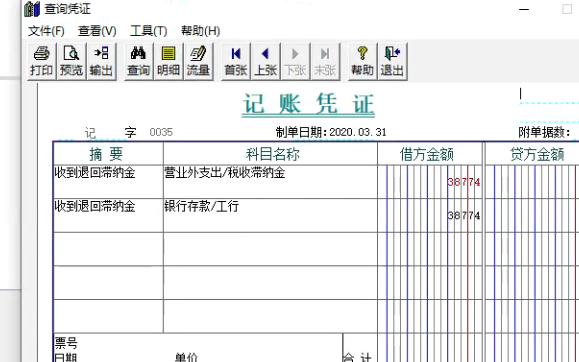Open the 查询 binoculars search tool
Viewport: 579px width, 362px height.
(x=138, y=61)
